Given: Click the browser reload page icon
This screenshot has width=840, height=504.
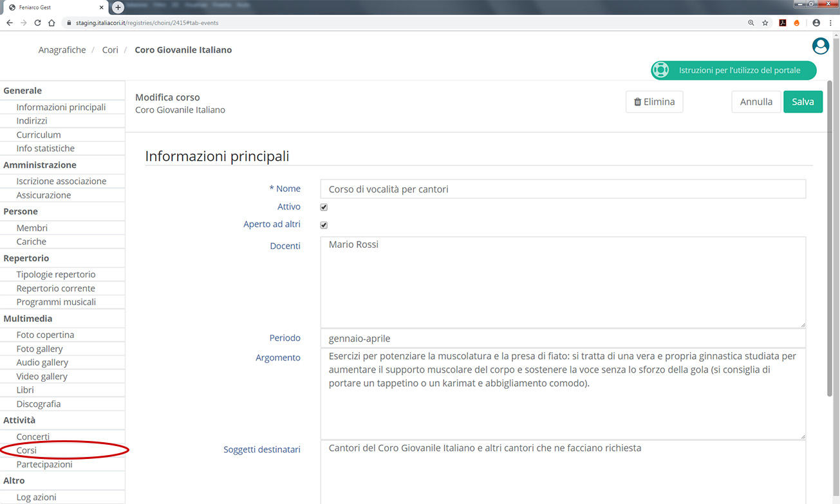Looking at the screenshot, I should 37,23.
